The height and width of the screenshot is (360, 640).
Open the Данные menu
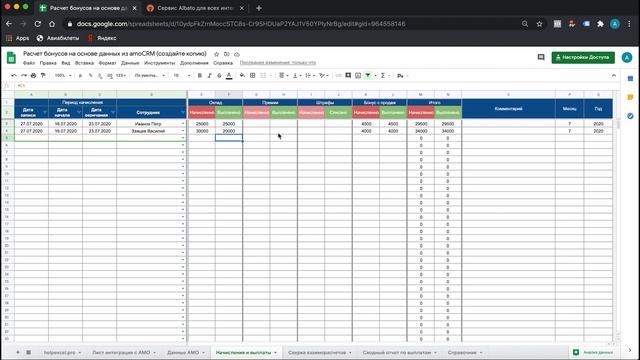pos(130,63)
